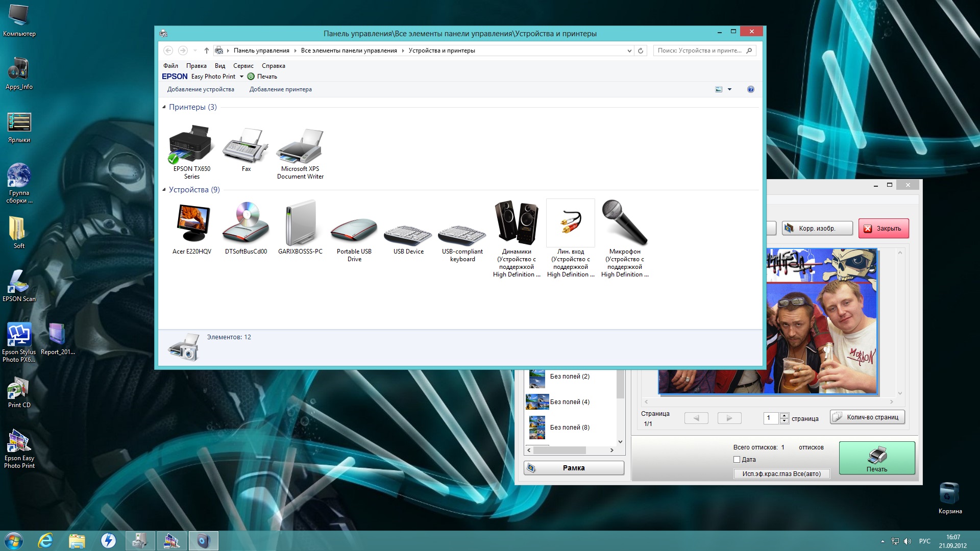The height and width of the screenshot is (551, 980).
Task: Go up one folder level arrow
Action: (x=206, y=51)
